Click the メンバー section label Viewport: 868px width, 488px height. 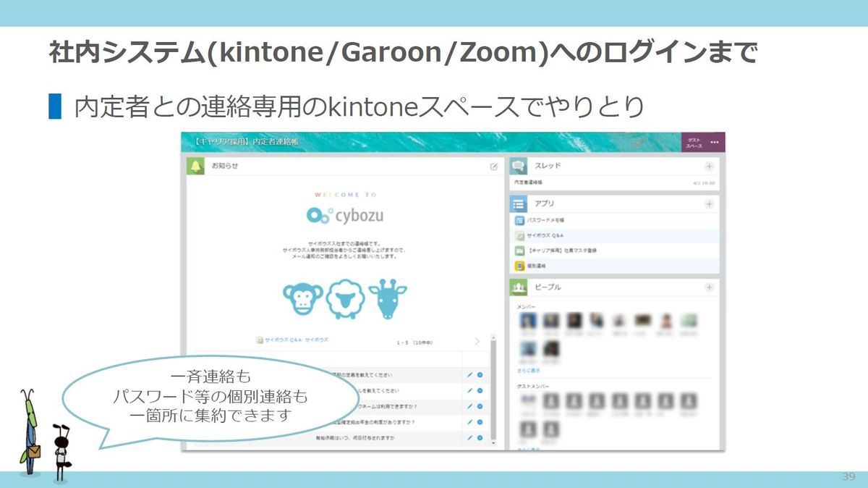[x=527, y=307]
